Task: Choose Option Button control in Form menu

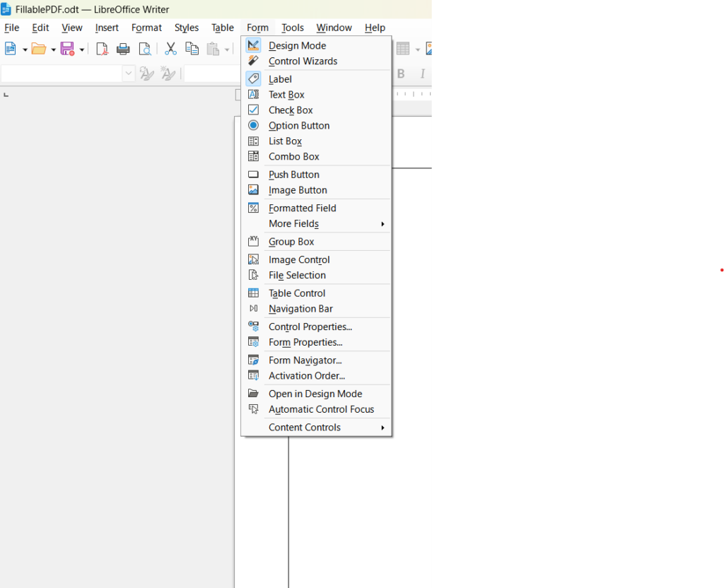Action: click(x=317, y=126)
